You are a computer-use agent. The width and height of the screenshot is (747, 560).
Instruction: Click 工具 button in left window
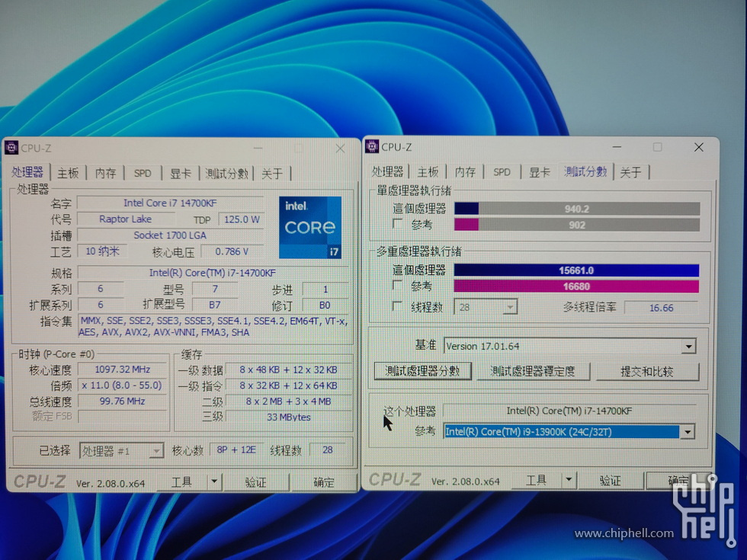click(x=181, y=482)
